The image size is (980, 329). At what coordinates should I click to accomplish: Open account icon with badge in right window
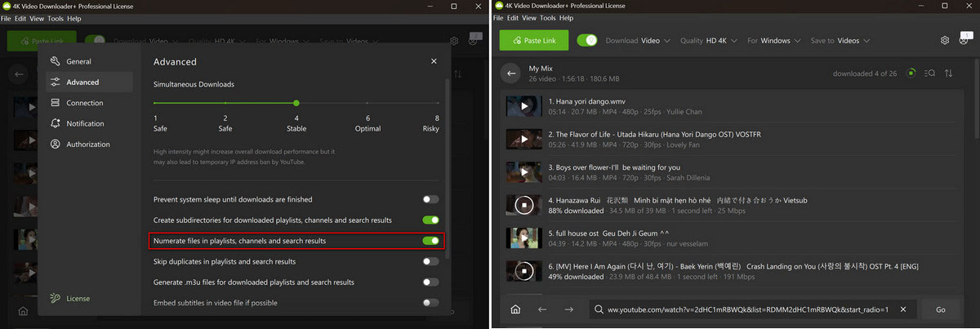[964, 39]
